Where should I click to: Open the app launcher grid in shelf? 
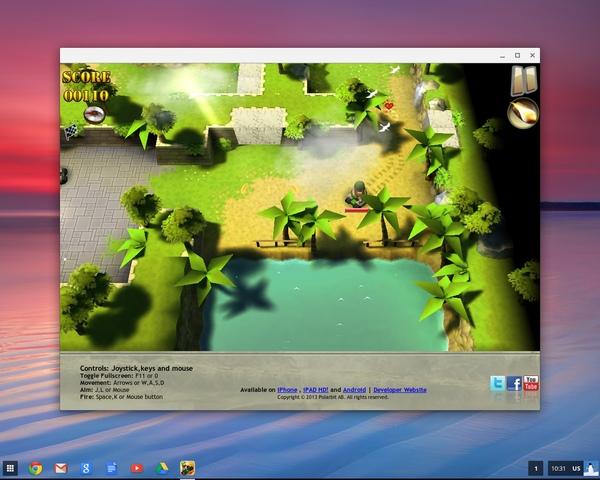(10, 468)
